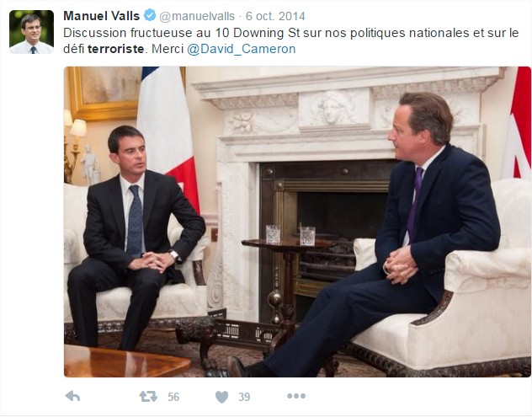532x417 pixels.
Task: Click the blue verified badge
Action: coord(150,15)
